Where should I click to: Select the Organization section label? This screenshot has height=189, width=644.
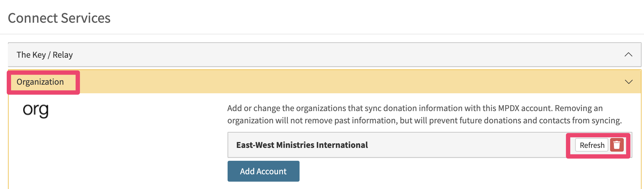[40, 82]
